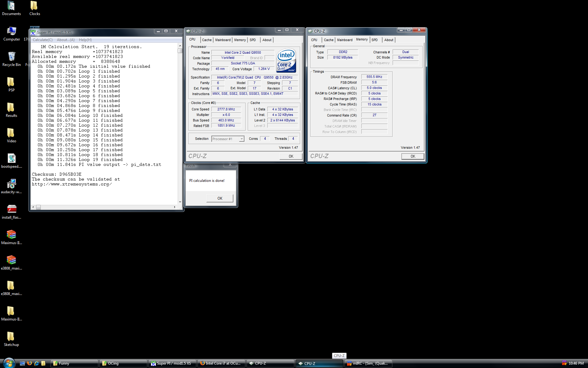Image resolution: width=588 pixels, height=368 pixels.
Task: Click the Size 8192 MBytes field
Action: (343, 57)
